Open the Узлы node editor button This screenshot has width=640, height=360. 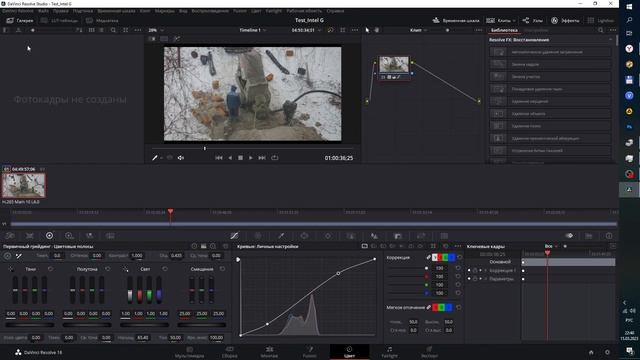(x=533, y=20)
